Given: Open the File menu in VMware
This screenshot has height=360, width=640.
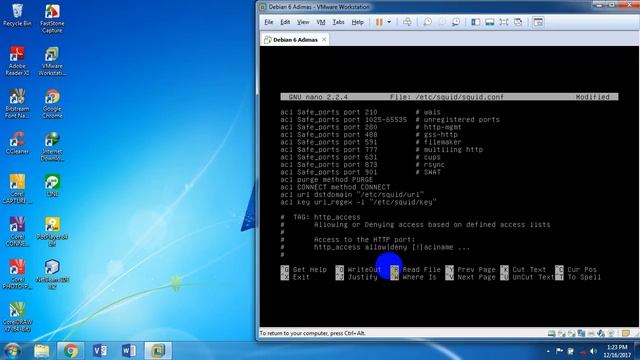Looking at the screenshot, I should click(269, 22).
